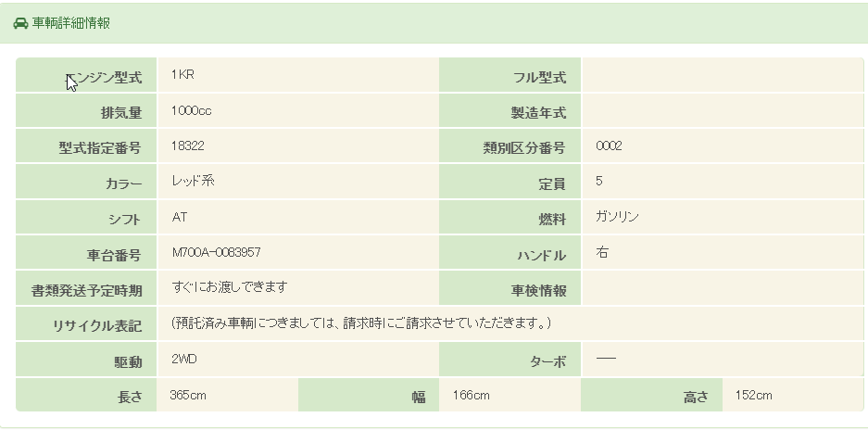Click the 幅 value 166cm
The image size is (868, 430).
click(471, 396)
